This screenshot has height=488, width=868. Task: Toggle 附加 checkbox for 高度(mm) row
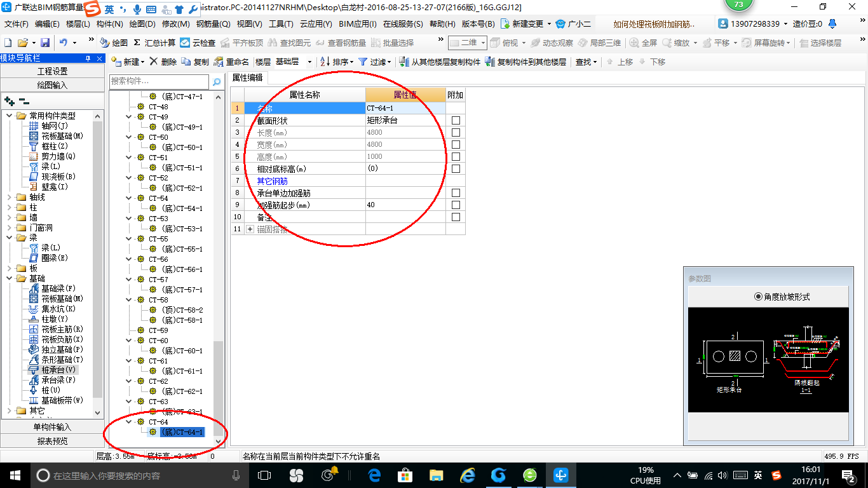pyautogui.click(x=456, y=156)
